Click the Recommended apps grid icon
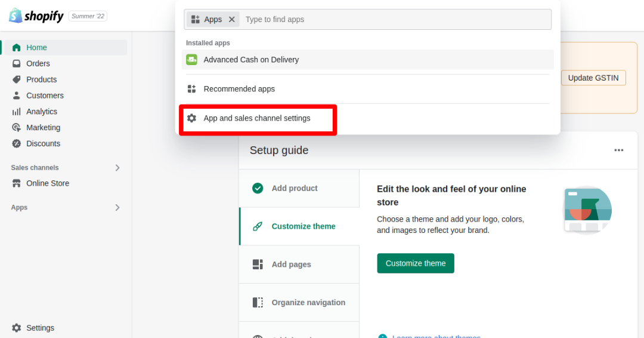 (x=192, y=89)
